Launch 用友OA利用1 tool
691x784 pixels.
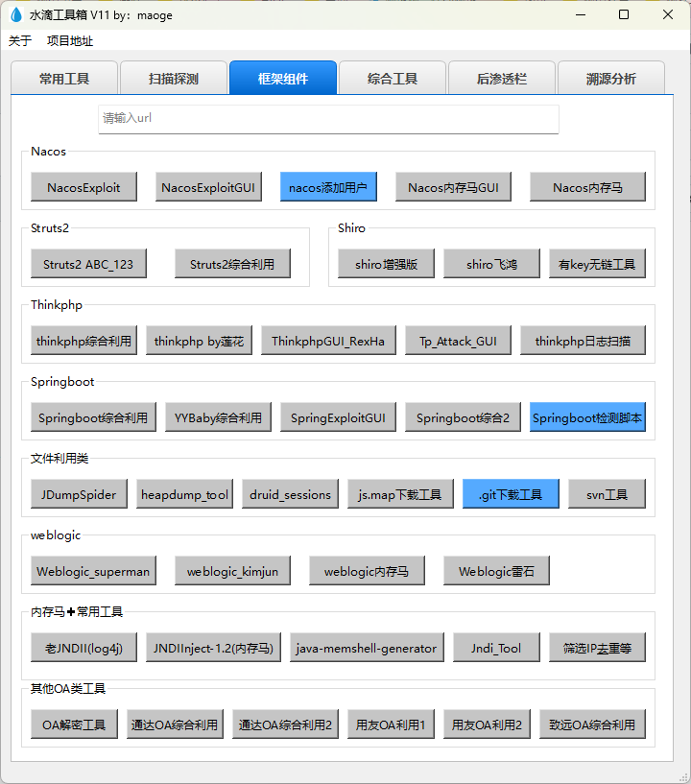coord(391,724)
